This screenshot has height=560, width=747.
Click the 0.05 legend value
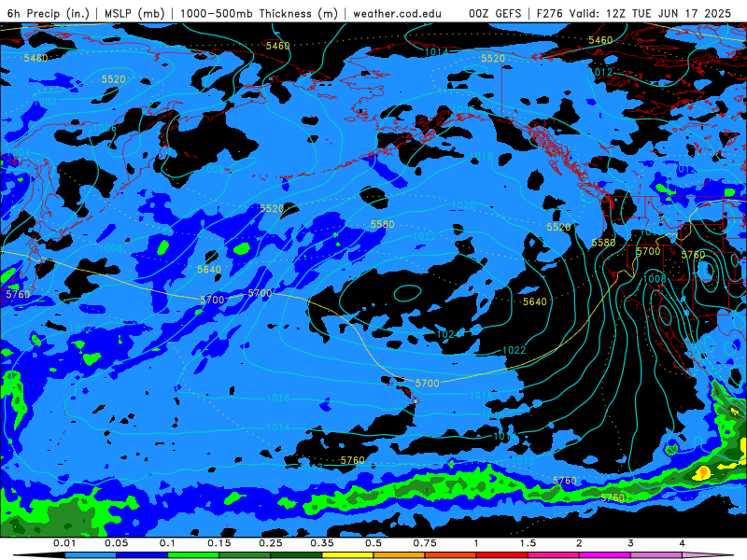click(116, 543)
